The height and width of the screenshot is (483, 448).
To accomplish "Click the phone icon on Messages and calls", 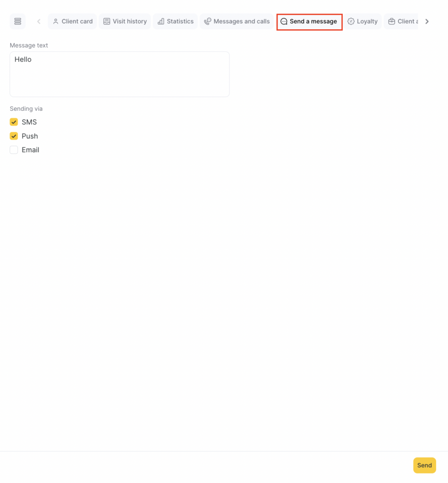I will click(x=207, y=21).
